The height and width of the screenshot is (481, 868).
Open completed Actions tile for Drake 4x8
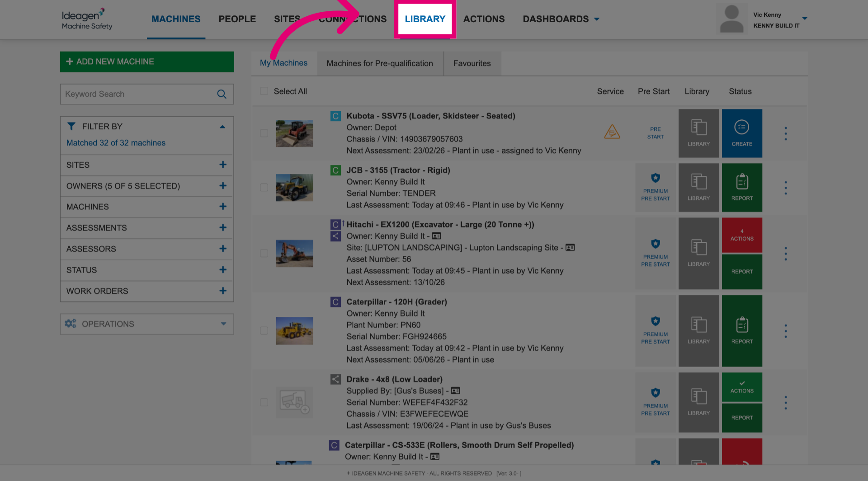coord(742,387)
